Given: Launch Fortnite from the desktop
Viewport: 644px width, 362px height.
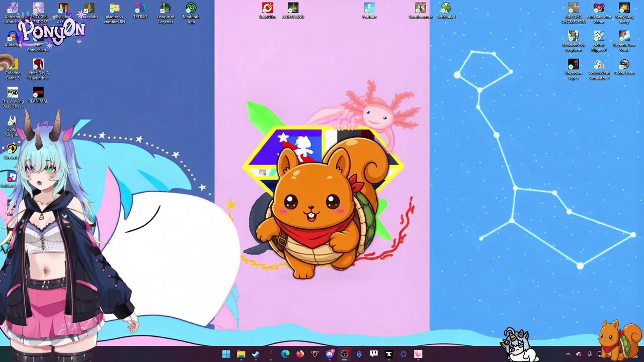Looking at the screenshot, I should 369,11.
